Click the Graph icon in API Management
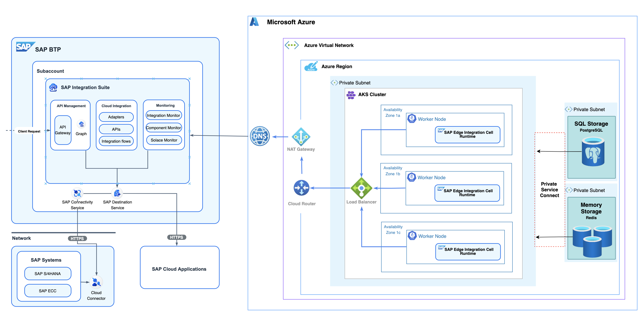Screen dimensions: 644x328 click(81, 124)
